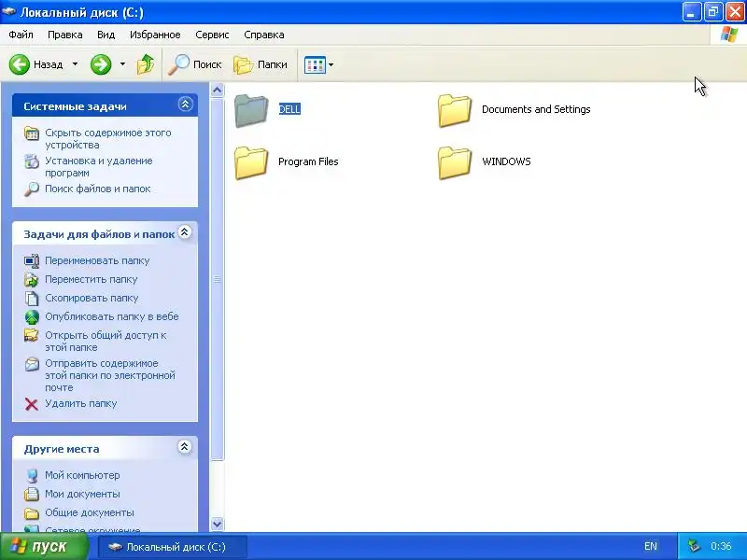Click the copy icon beside Скопировать папку
Screen dimensions: 747x560
(32, 298)
